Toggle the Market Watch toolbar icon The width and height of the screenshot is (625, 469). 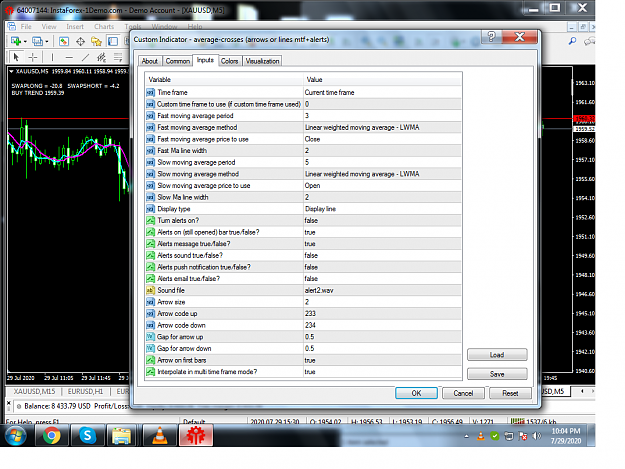(64, 41)
